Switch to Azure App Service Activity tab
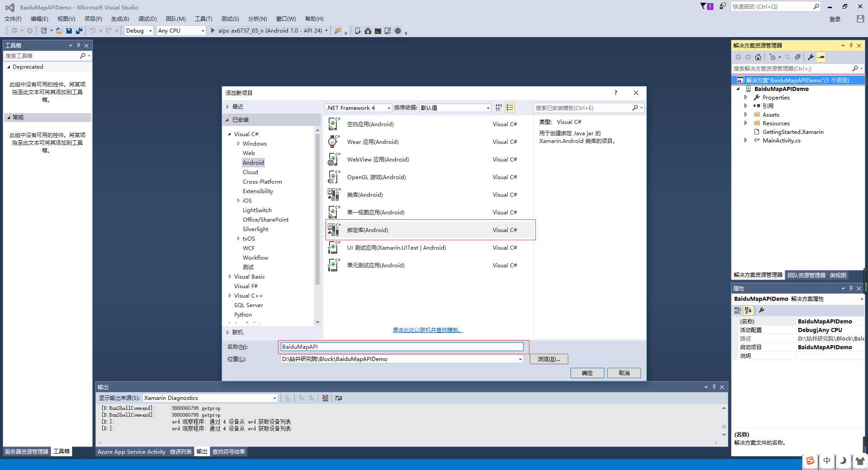Screen dimensions: 868x470 pyautogui.click(x=132, y=452)
